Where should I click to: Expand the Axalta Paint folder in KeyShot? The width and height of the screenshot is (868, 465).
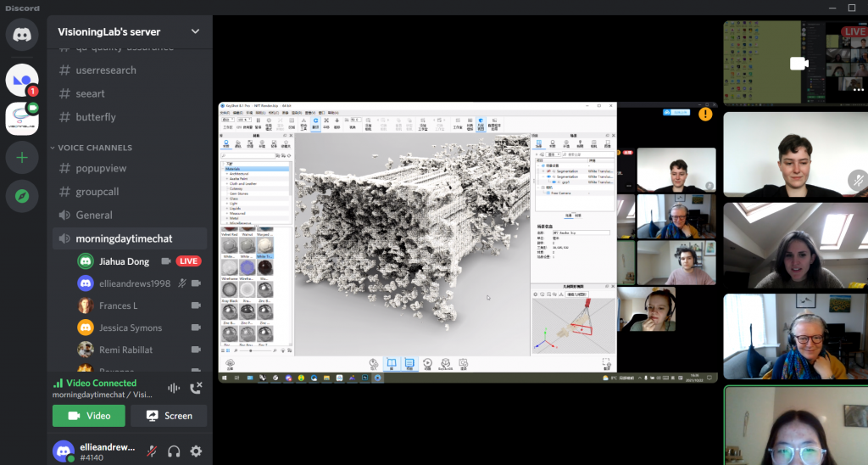(x=227, y=178)
